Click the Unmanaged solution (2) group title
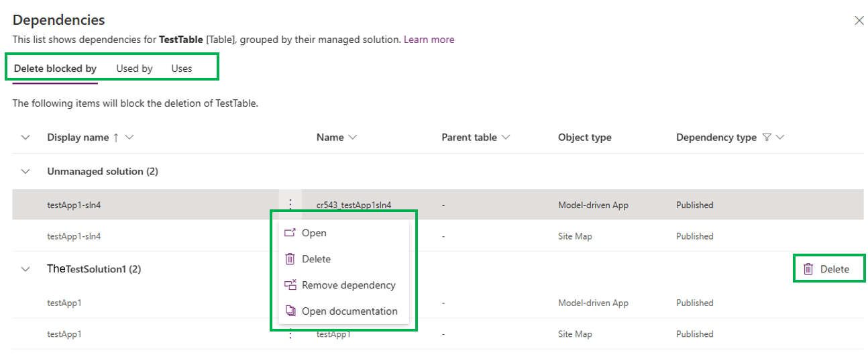 (103, 172)
